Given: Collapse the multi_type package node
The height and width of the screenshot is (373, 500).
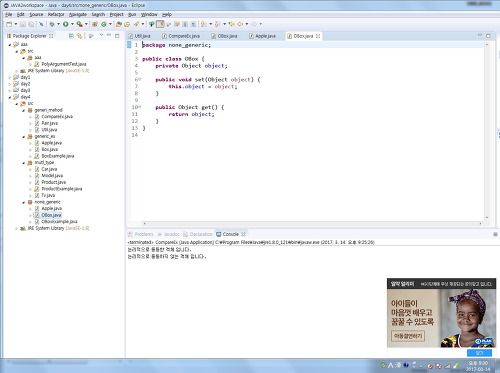Looking at the screenshot, I should pos(24,163).
